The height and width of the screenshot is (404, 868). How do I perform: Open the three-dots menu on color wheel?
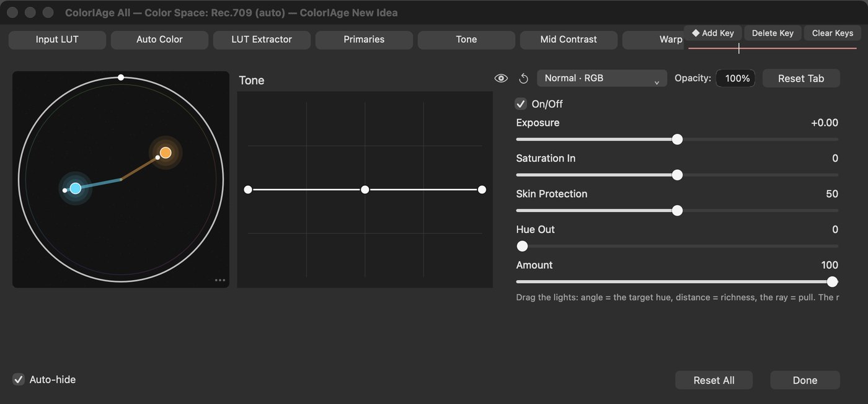click(220, 280)
